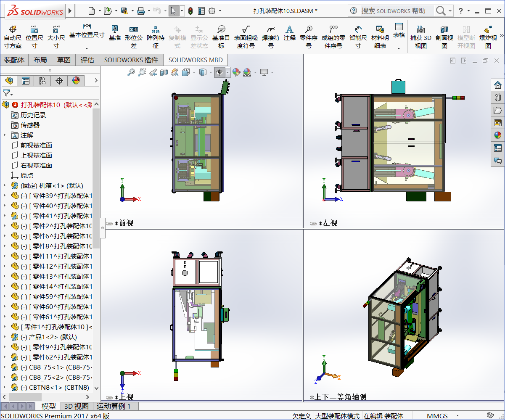Viewport: 505px width, 420px height.
Task: Click the Edit Appearance color ball icon
Action: (236, 73)
